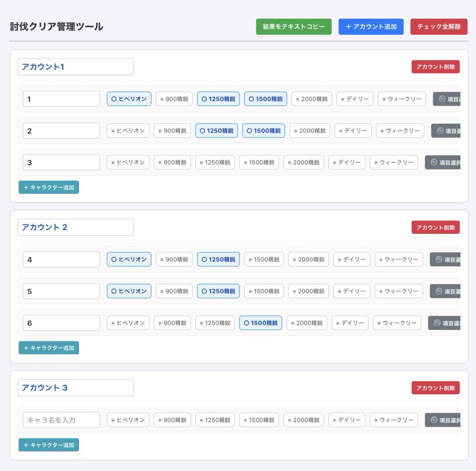Enable ウィークリー for character 4
Viewport: 476px width, 471px height.
click(399, 259)
